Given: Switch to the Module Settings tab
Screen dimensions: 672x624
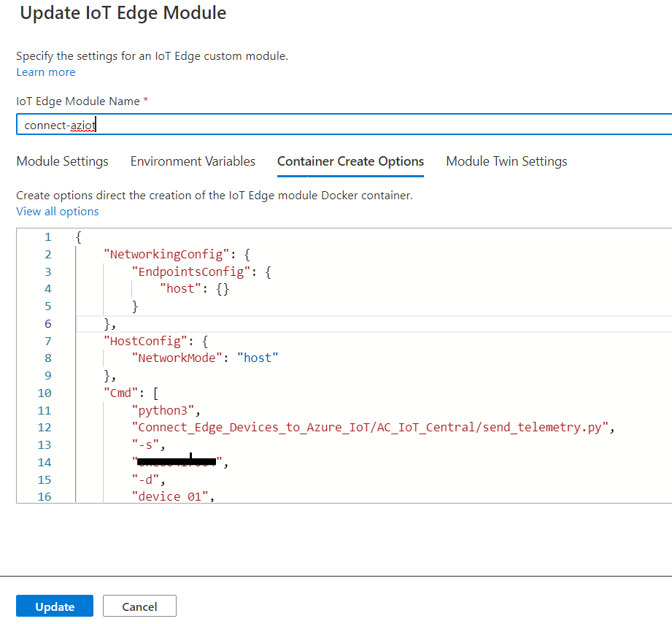Looking at the screenshot, I should (x=62, y=161).
